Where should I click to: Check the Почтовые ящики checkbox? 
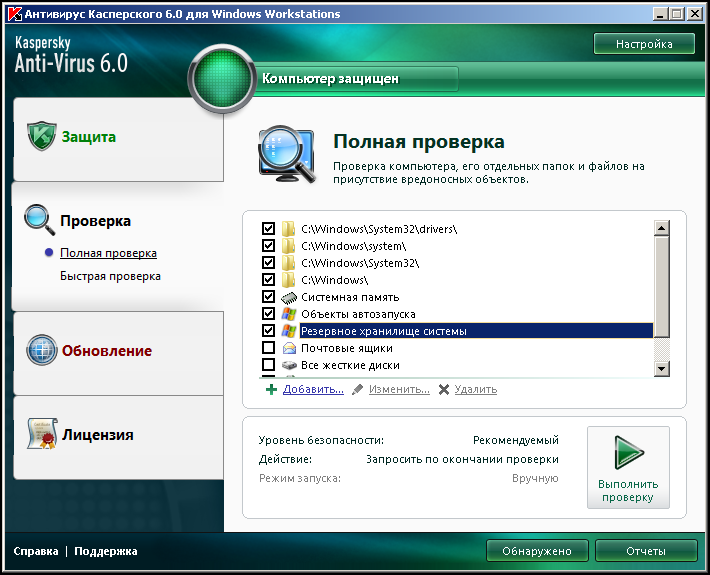268,348
